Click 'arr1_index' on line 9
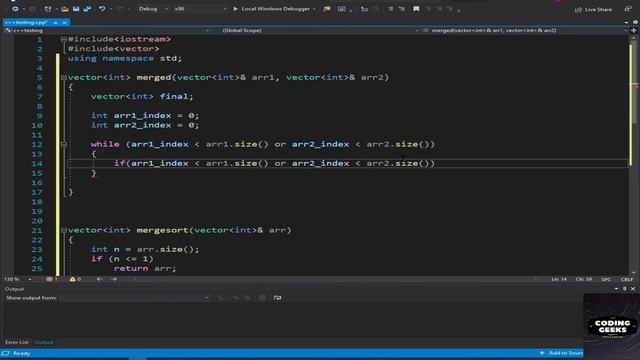Viewport: 640px width, 360px height. (x=142, y=116)
